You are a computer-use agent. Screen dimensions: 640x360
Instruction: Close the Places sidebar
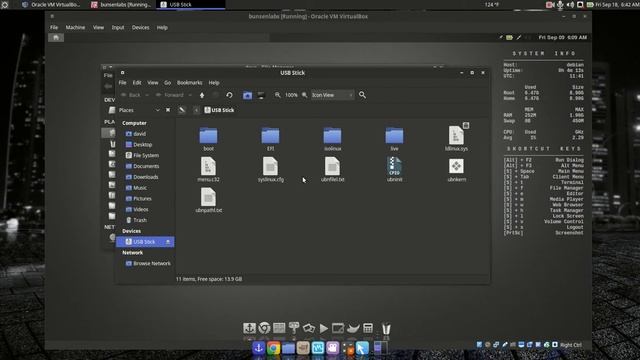[x=168, y=110]
